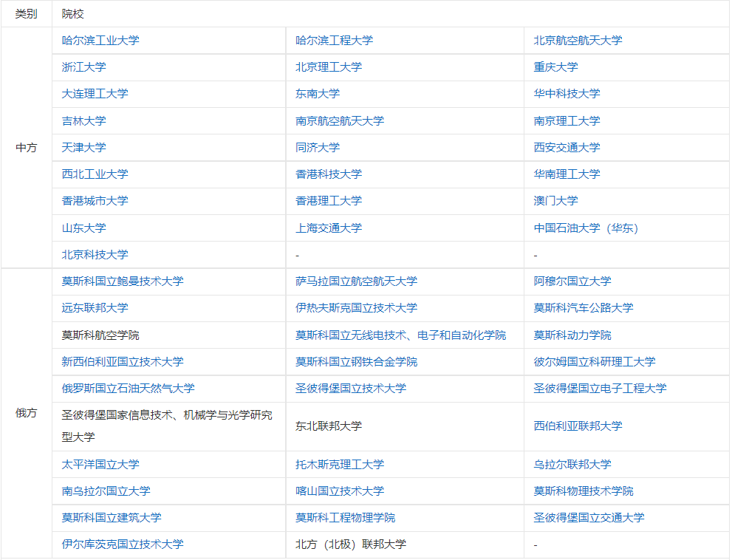Open 莫斯科物理技术学院 link
This screenshot has height=560, width=732.
584,491
